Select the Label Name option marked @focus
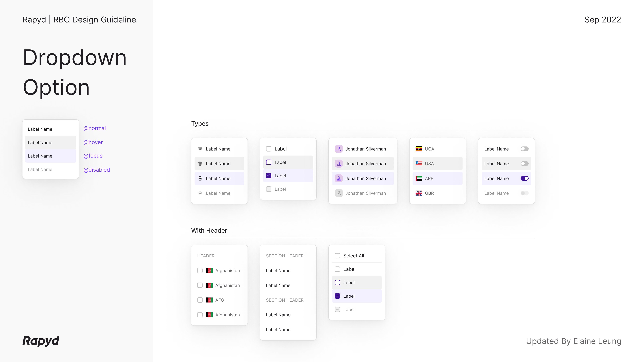This screenshot has height=362, width=644. click(50, 156)
